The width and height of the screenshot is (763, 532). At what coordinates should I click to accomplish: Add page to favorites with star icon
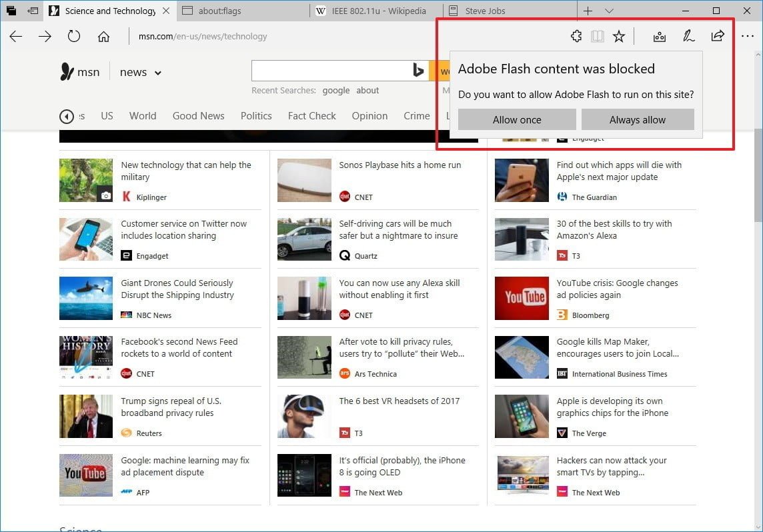pos(619,37)
